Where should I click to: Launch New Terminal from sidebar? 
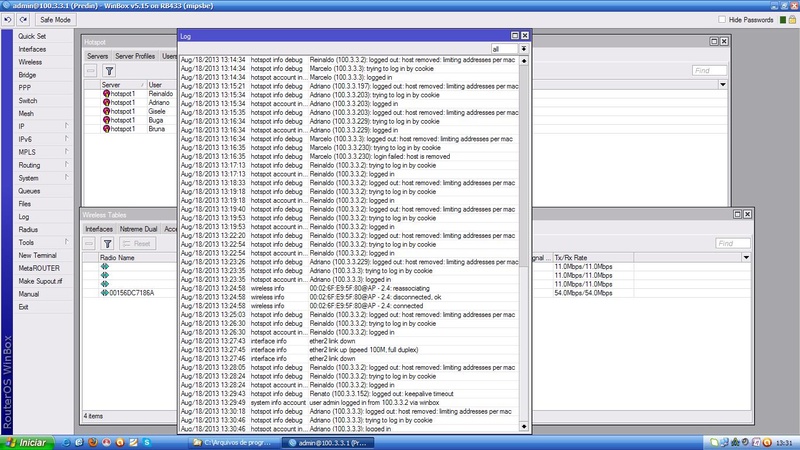37,255
